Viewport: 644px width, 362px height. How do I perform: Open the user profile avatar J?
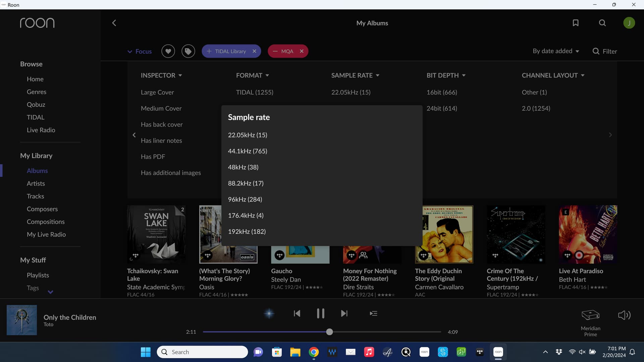pyautogui.click(x=629, y=23)
